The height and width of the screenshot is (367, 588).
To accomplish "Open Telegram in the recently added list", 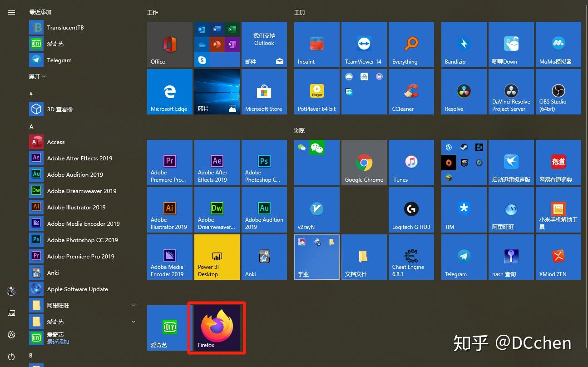I will [x=83, y=60].
